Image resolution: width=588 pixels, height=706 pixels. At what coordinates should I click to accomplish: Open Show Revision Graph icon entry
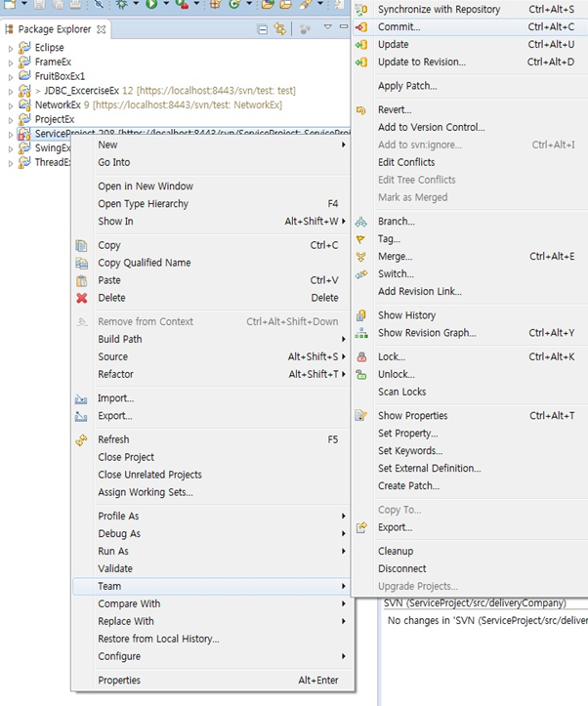pos(361,333)
